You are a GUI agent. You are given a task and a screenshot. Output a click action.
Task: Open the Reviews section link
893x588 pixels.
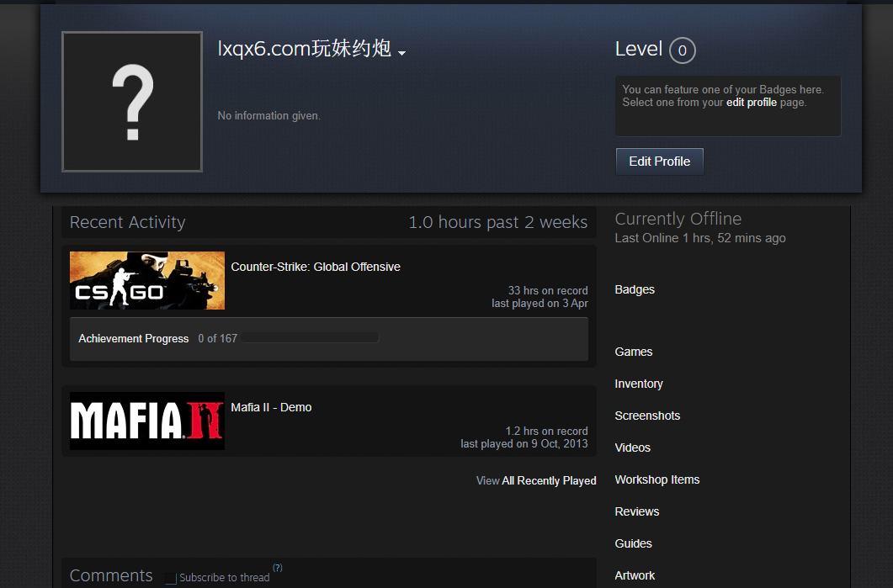637,511
